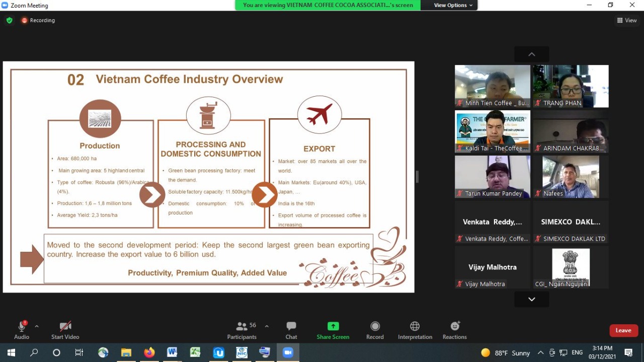Click the View layout button
This screenshot has height=362, width=644.
[627, 20]
